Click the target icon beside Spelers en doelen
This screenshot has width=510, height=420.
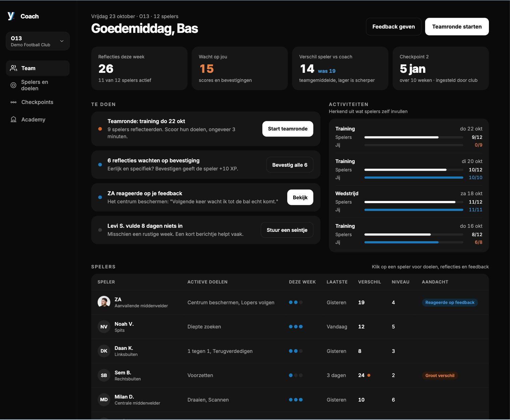point(13,85)
